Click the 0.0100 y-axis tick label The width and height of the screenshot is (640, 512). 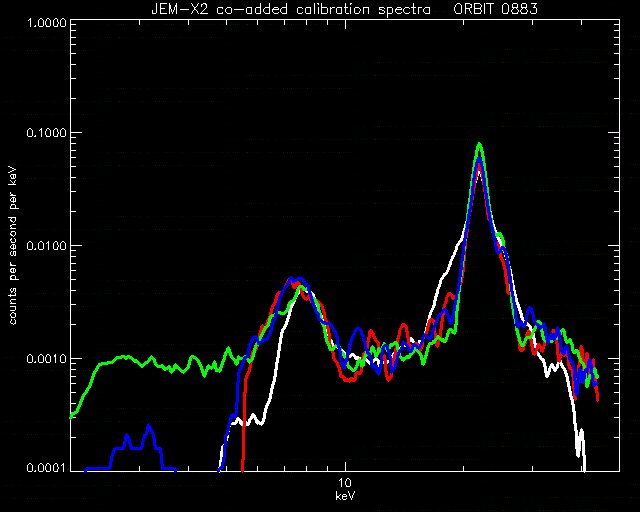point(46,246)
